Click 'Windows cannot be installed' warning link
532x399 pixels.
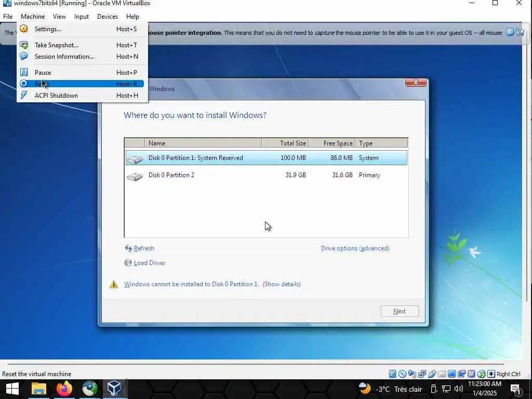pyautogui.click(x=192, y=284)
